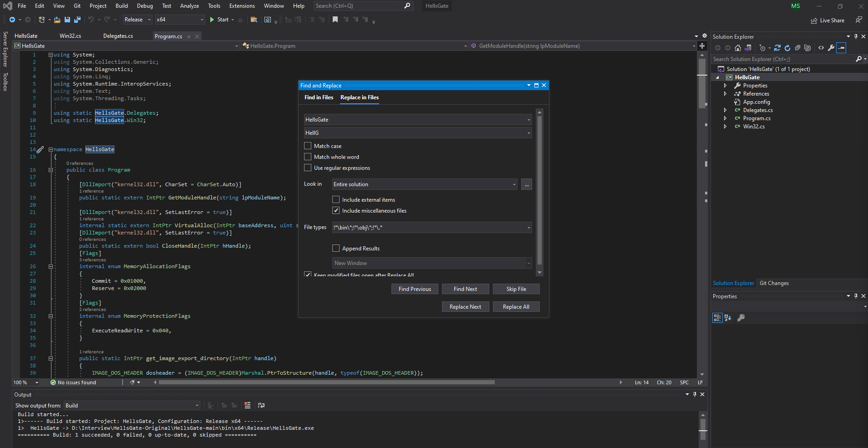The image size is (868, 448).
Task: Click the Search Solution Explorer input field
Action: point(783,59)
